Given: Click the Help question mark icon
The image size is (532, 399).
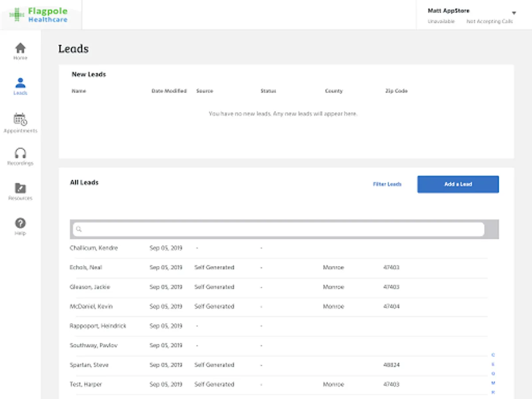Looking at the screenshot, I should 20,223.
